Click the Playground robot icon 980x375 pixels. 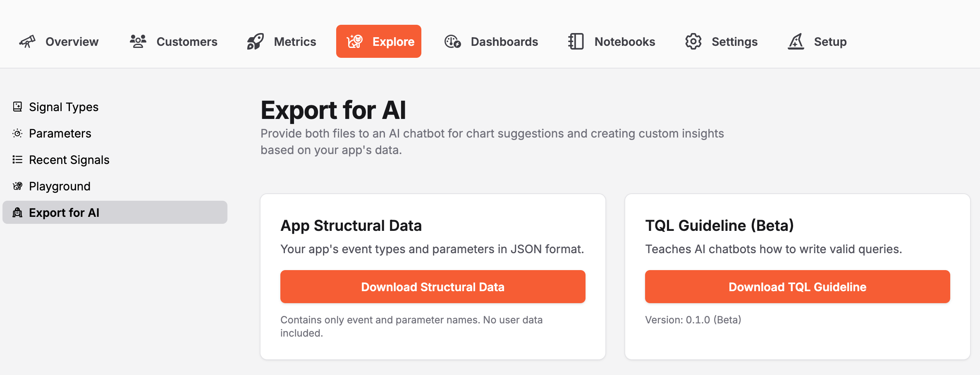tap(17, 186)
